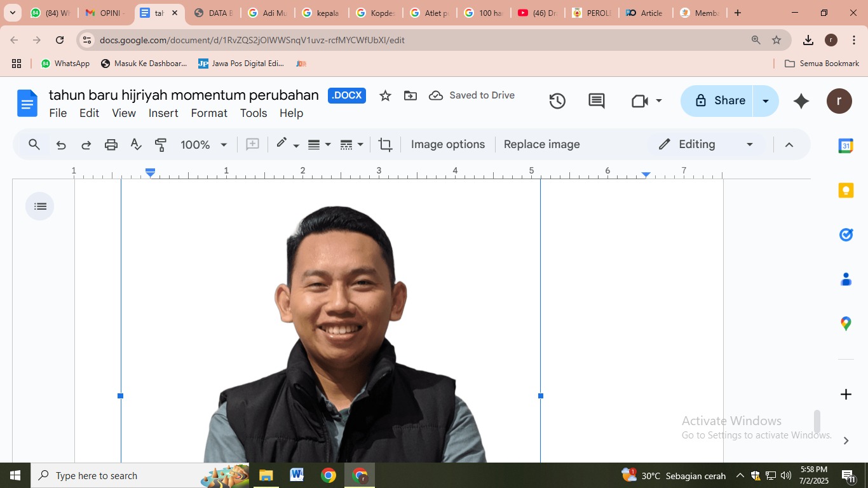The width and height of the screenshot is (868, 488).
Task: Open the Format menu
Action: [209, 113]
